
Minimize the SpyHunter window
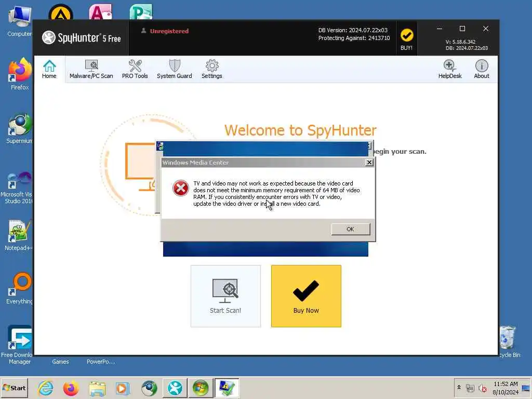[440, 29]
